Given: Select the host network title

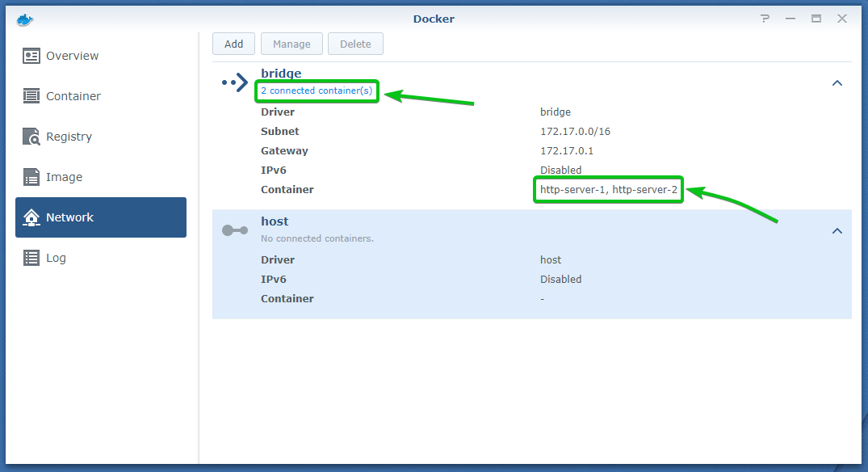Looking at the screenshot, I should 275,221.
